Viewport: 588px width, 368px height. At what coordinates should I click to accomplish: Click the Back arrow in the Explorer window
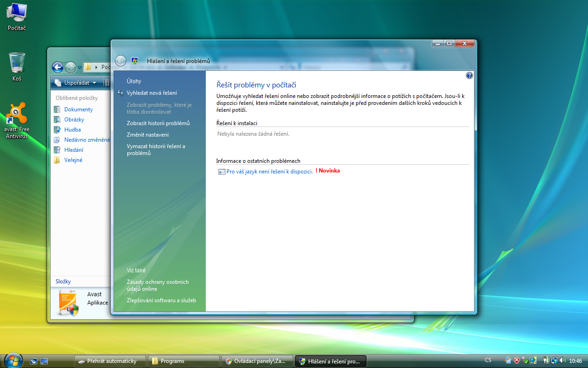(x=57, y=68)
